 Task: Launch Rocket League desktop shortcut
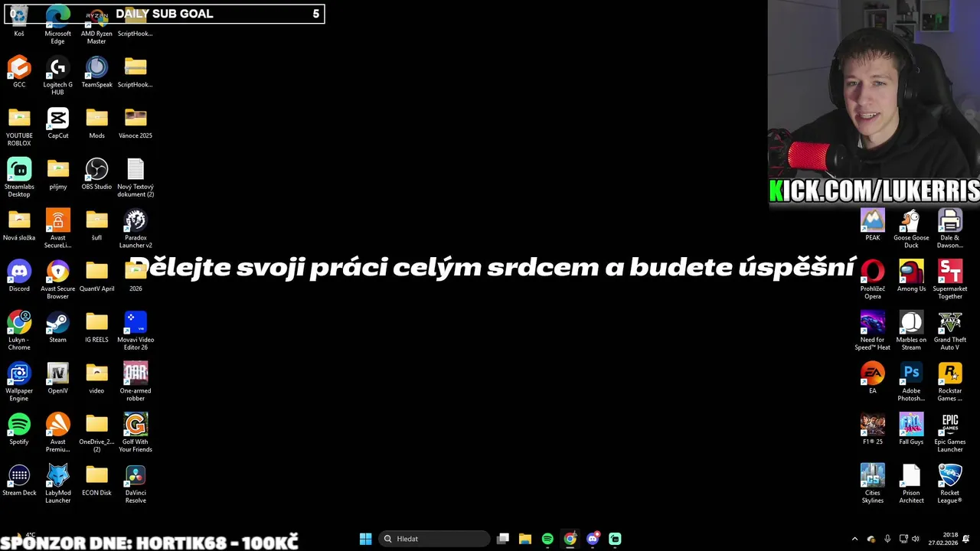950,484
